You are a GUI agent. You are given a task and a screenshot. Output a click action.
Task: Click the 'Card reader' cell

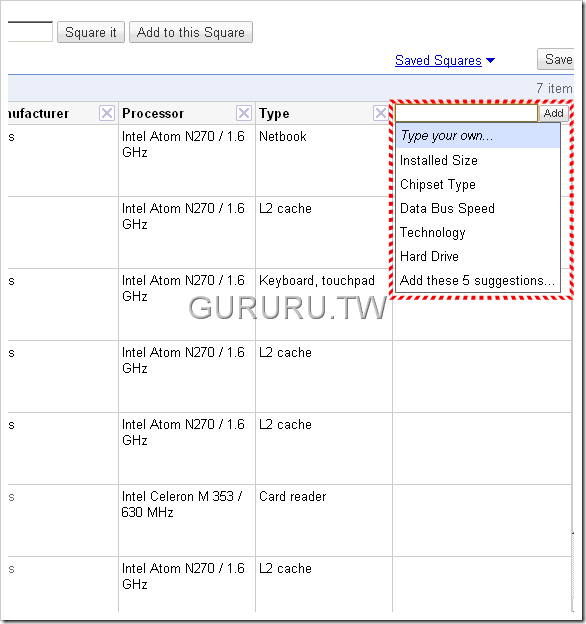(x=323, y=521)
